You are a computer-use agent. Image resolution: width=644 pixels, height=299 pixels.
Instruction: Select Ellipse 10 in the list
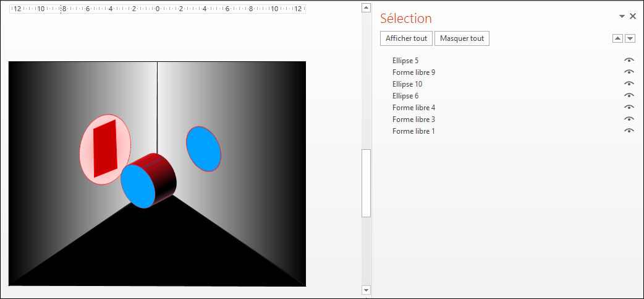[x=407, y=84]
